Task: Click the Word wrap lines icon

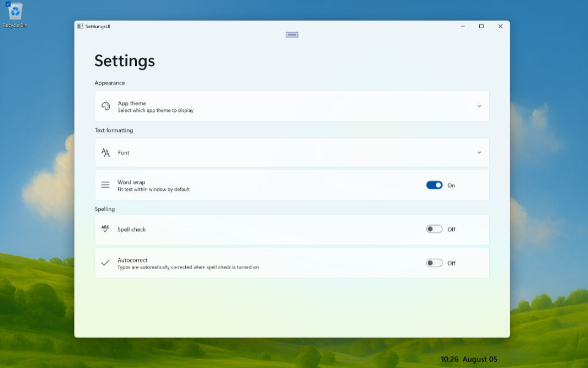Action: [105, 185]
